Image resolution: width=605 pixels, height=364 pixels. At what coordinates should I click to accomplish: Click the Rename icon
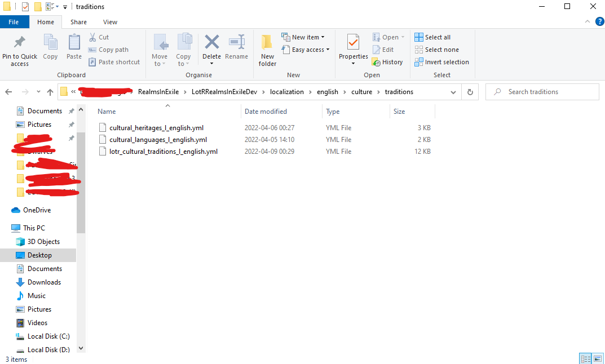[x=236, y=42]
